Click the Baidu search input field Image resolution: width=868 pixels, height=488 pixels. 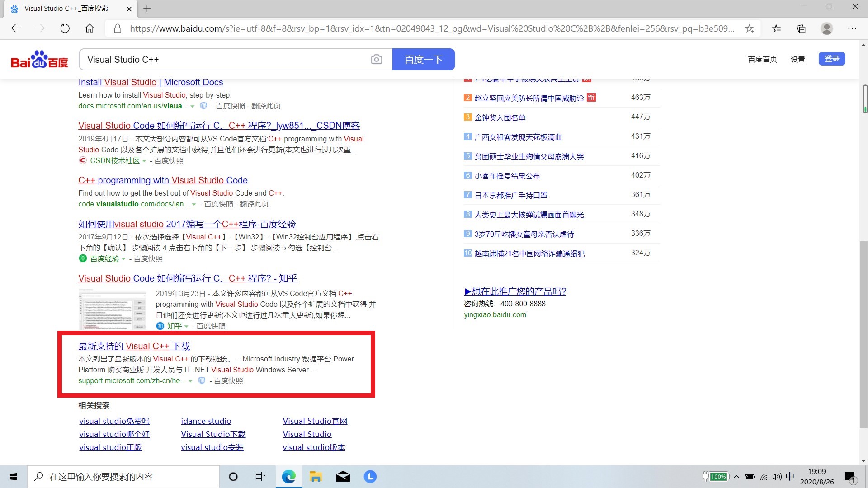[x=226, y=60]
